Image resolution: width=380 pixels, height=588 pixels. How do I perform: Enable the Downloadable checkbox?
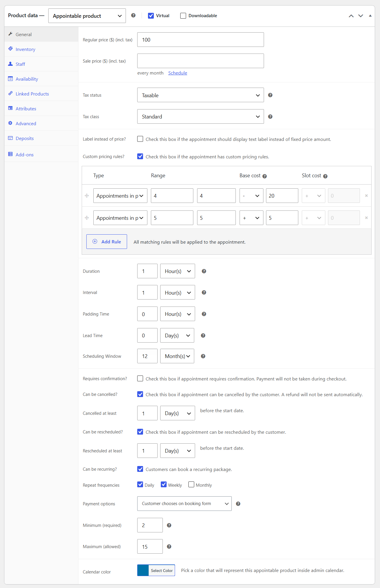coord(183,16)
